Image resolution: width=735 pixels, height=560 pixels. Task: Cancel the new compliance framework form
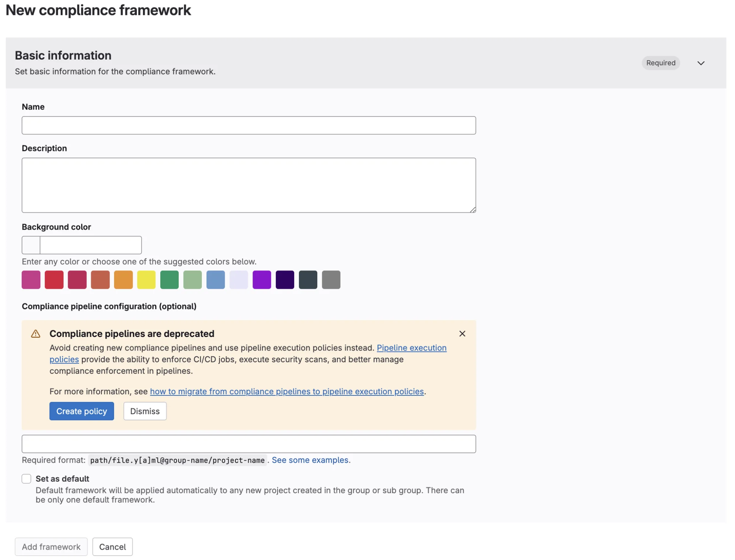(113, 547)
